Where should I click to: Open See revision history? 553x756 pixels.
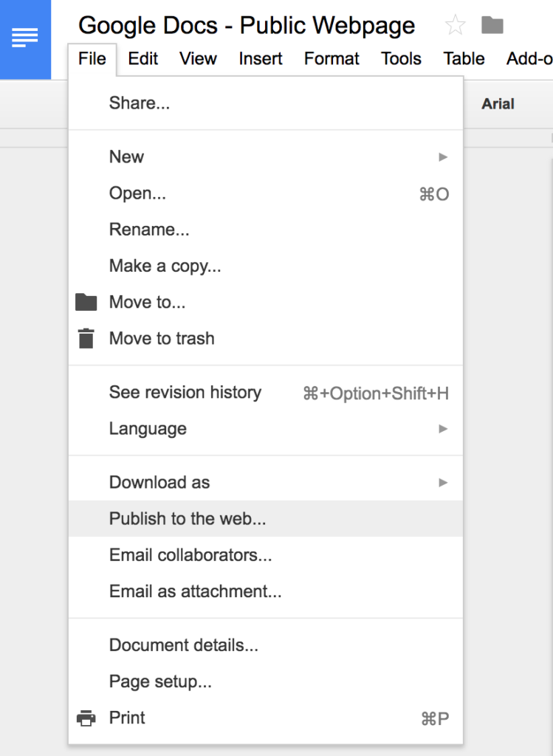(x=266, y=393)
